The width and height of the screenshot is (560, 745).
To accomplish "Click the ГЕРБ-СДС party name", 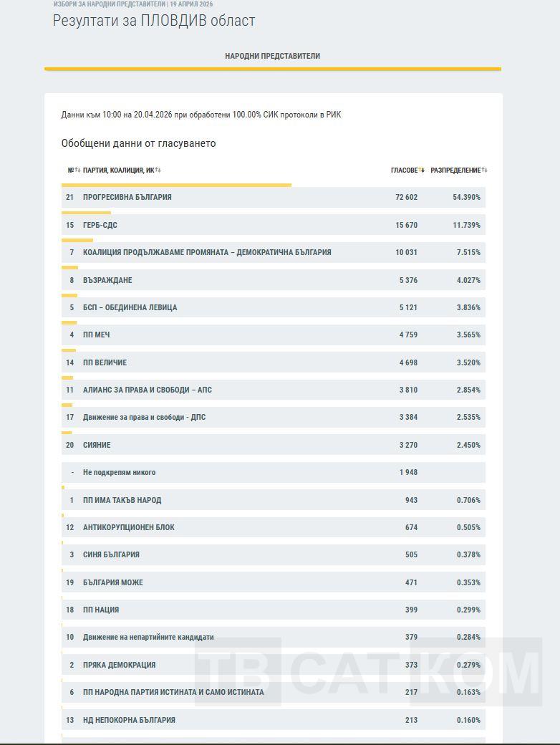I will coord(100,225).
